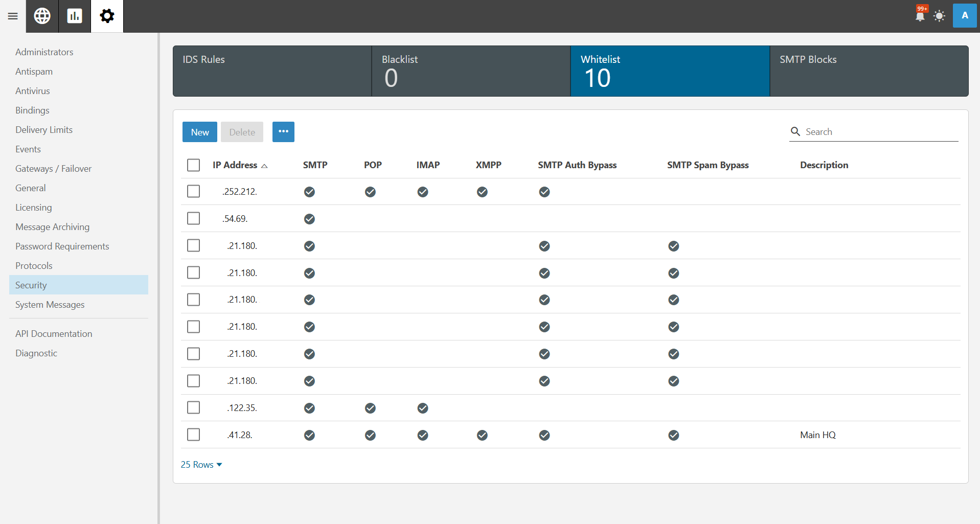Open the reports bar chart section
This screenshot has height=524, width=980.
pyautogui.click(x=75, y=16)
